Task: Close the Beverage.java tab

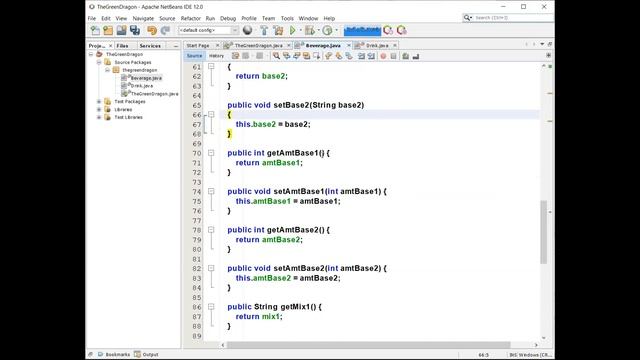Action: [x=349, y=45]
